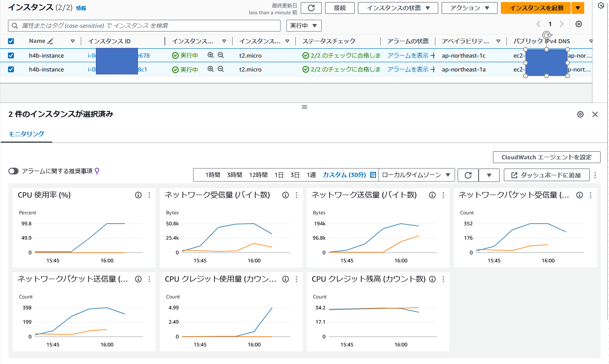Go to next page of instances
Viewport: 609px width, 364px height.
point(561,24)
